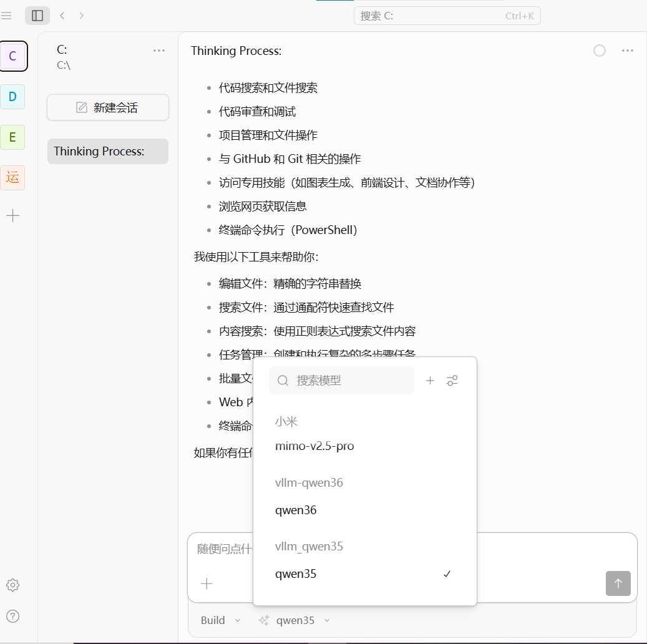Select the 运 workspace icon

(13, 177)
